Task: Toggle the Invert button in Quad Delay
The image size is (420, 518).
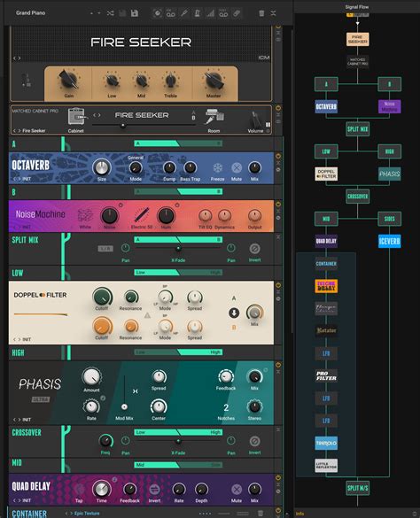Action: (x=154, y=490)
